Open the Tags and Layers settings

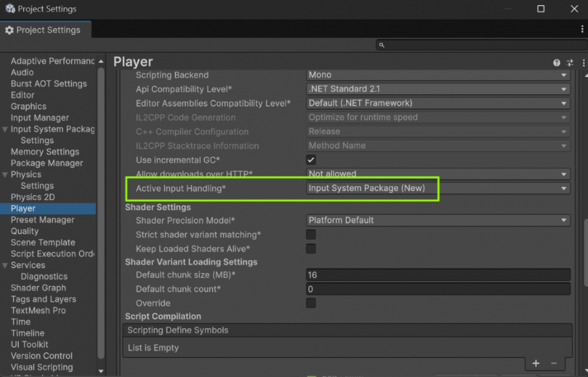pyautogui.click(x=43, y=299)
